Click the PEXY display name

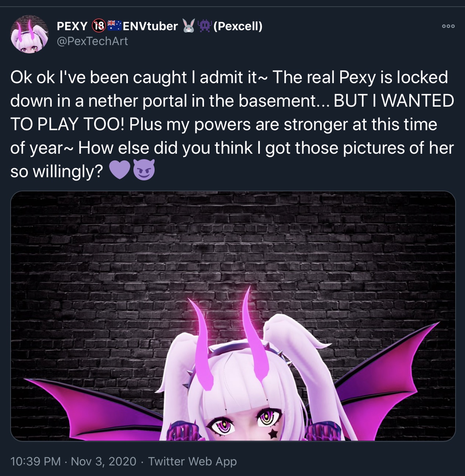(72, 26)
